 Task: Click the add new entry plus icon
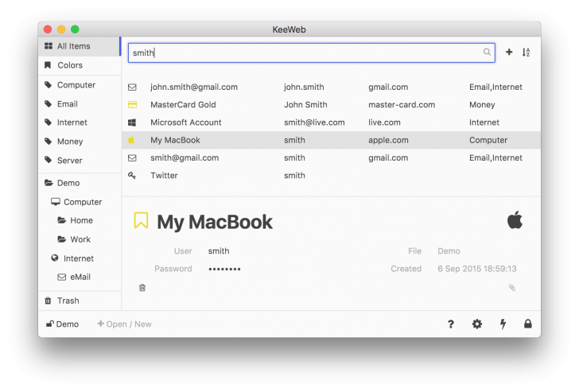tap(509, 52)
